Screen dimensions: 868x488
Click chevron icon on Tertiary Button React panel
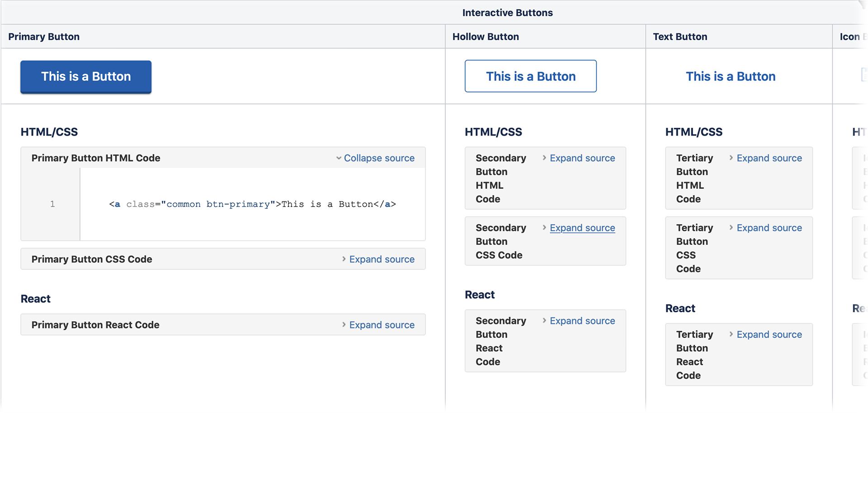pos(731,334)
